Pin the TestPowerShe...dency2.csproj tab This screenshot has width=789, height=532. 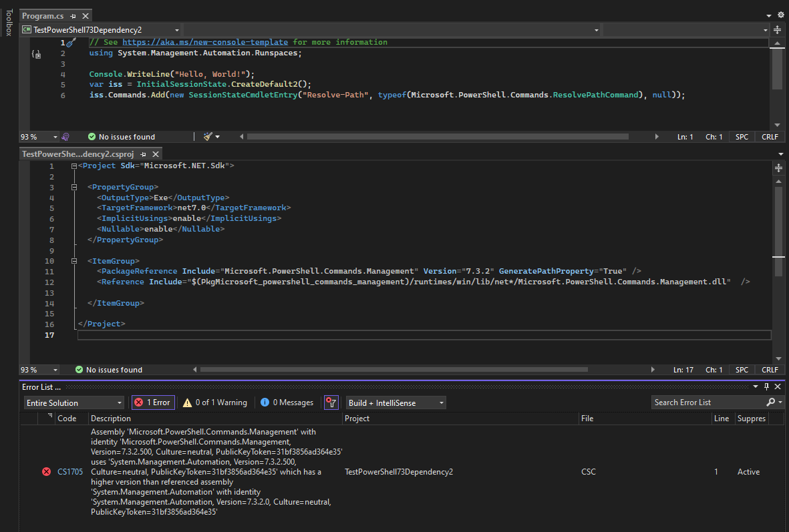(144, 154)
